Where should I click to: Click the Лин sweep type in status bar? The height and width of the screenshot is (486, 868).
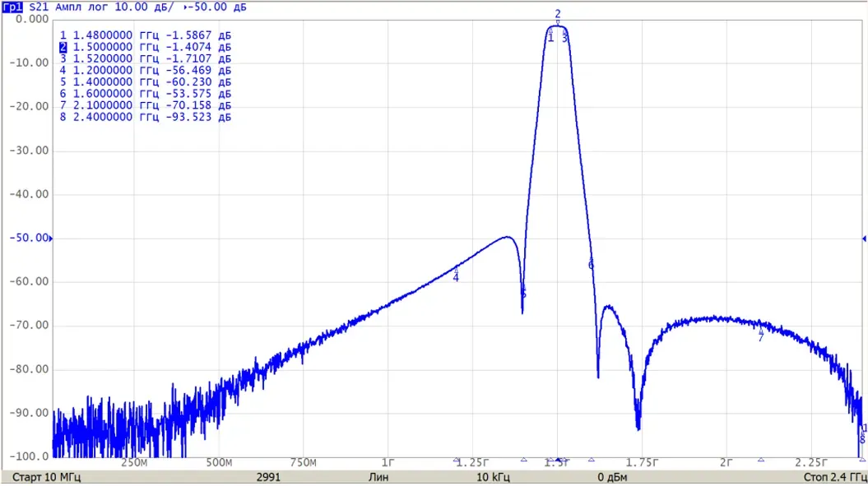tap(378, 477)
